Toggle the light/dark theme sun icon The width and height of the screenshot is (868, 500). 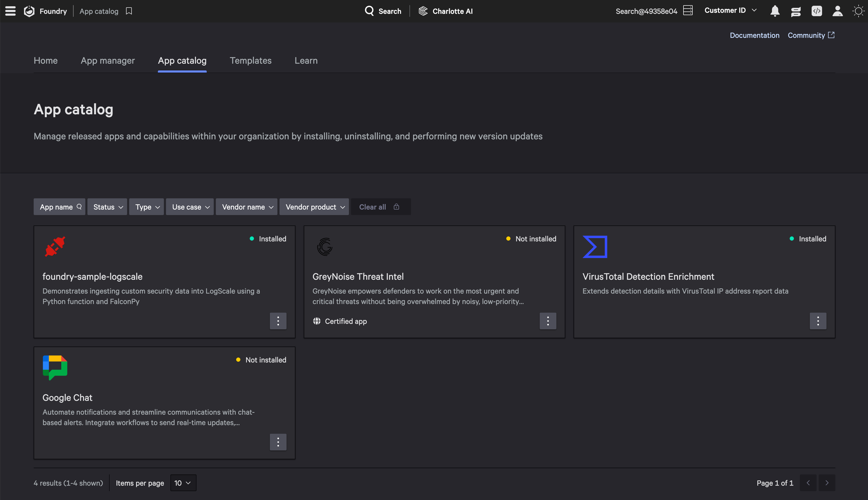[x=858, y=11]
